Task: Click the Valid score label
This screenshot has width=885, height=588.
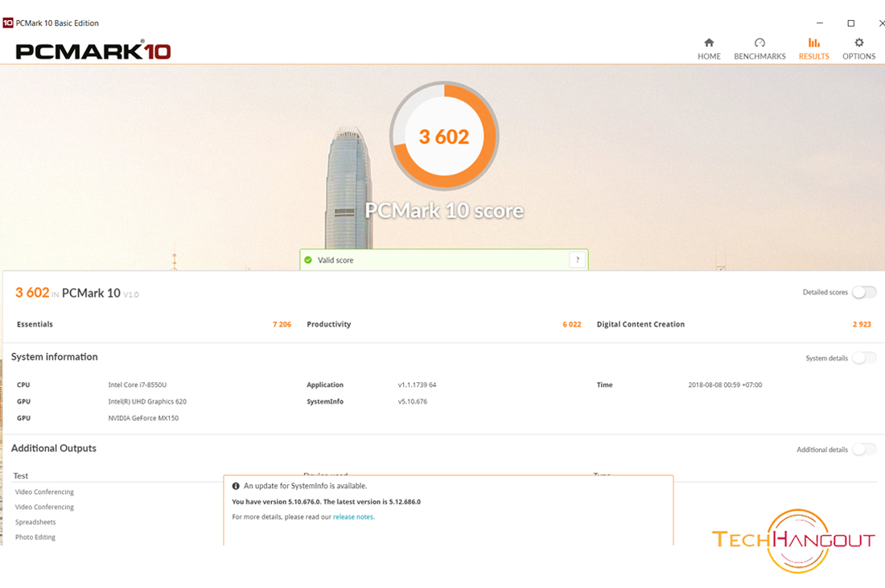Action: (335, 260)
